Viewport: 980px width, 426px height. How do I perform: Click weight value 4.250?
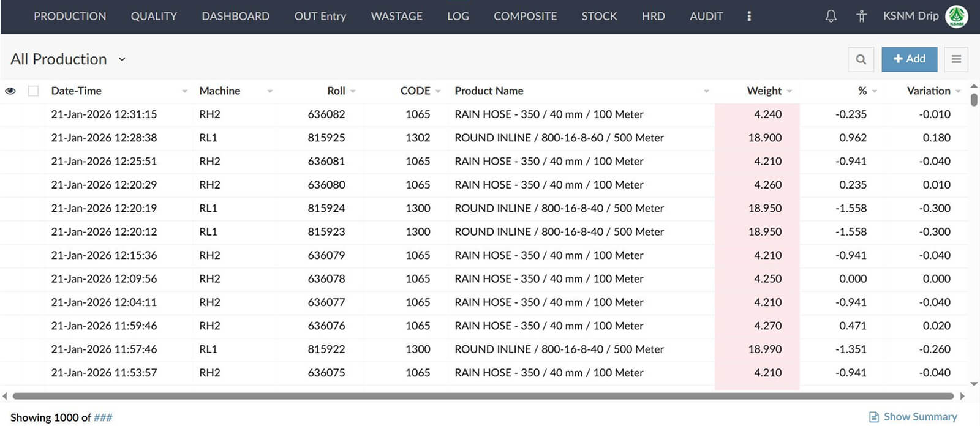[768, 279]
